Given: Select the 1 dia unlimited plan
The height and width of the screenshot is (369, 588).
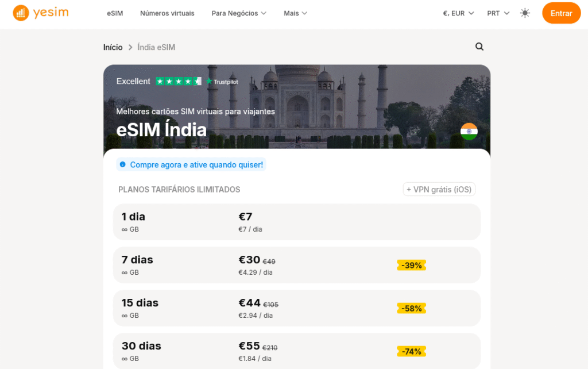Looking at the screenshot, I should [x=296, y=222].
